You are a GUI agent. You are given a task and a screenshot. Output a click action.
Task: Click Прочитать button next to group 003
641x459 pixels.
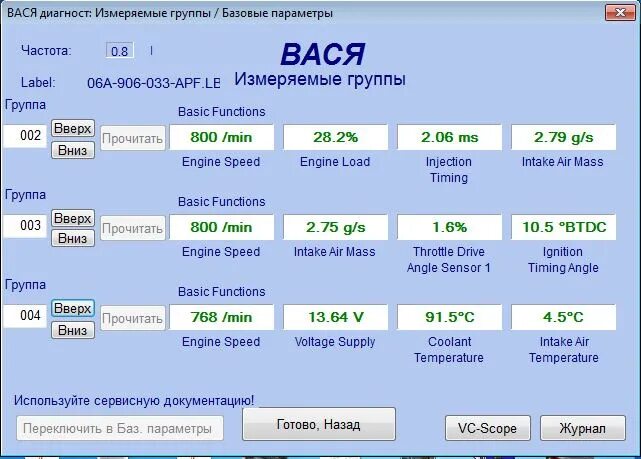pyautogui.click(x=133, y=228)
